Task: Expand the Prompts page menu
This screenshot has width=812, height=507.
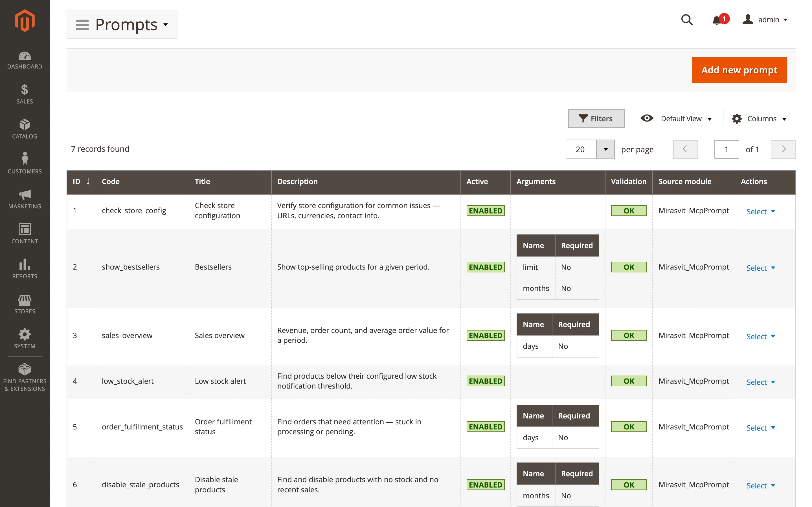Action: pos(122,24)
